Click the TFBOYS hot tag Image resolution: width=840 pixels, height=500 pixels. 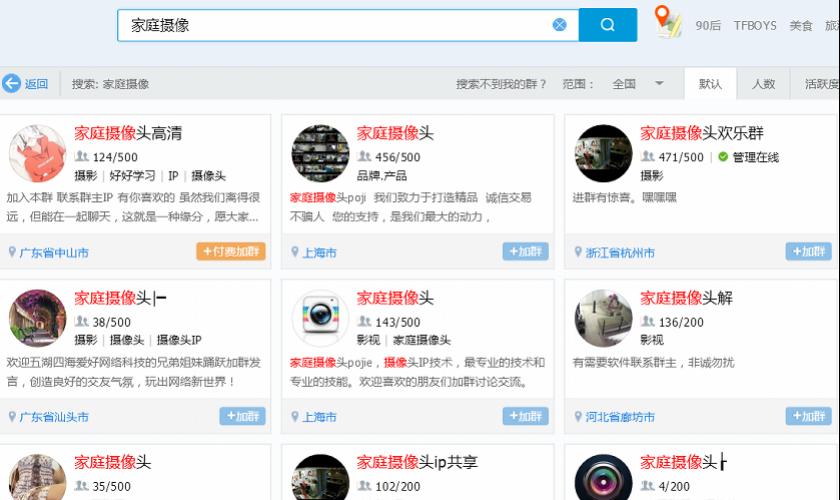pos(755,25)
